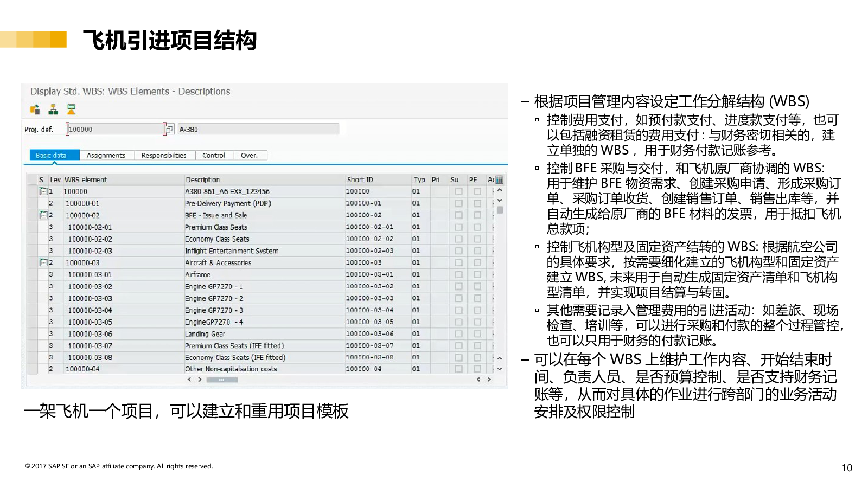Open the table column settings icon

pyautogui.click(x=499, y=179)
